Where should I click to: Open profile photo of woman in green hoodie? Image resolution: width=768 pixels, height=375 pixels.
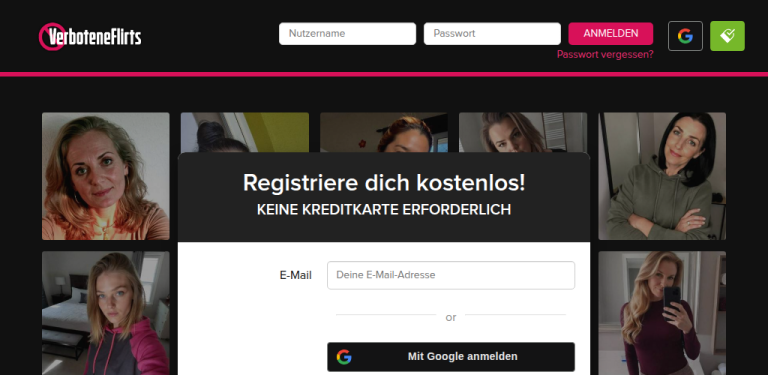coord(662,176)
